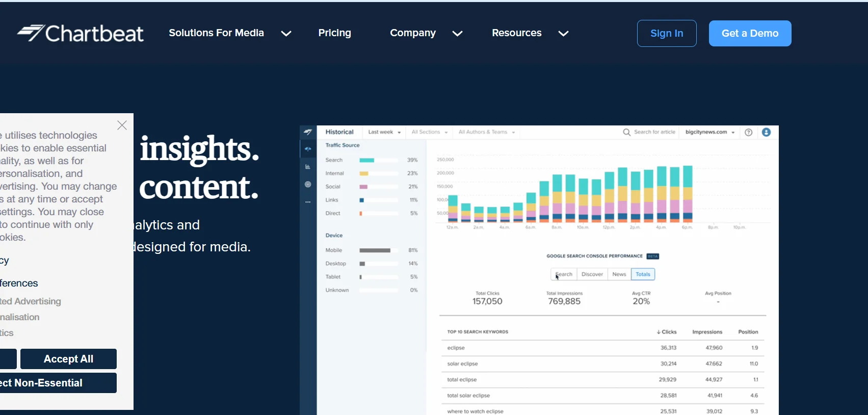This screenshot has width=868, height=415.
Task: Click the Chartbeat logo in the navbar
Action: click(x=80, y=33)
